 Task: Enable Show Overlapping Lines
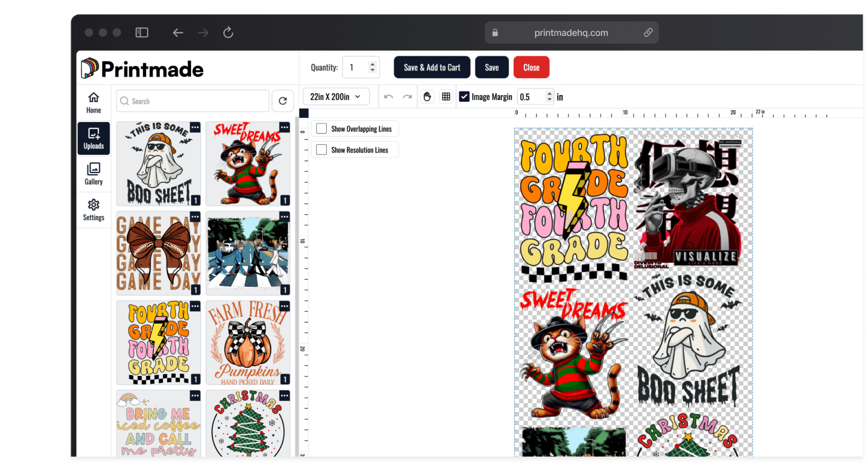(321, 129)
